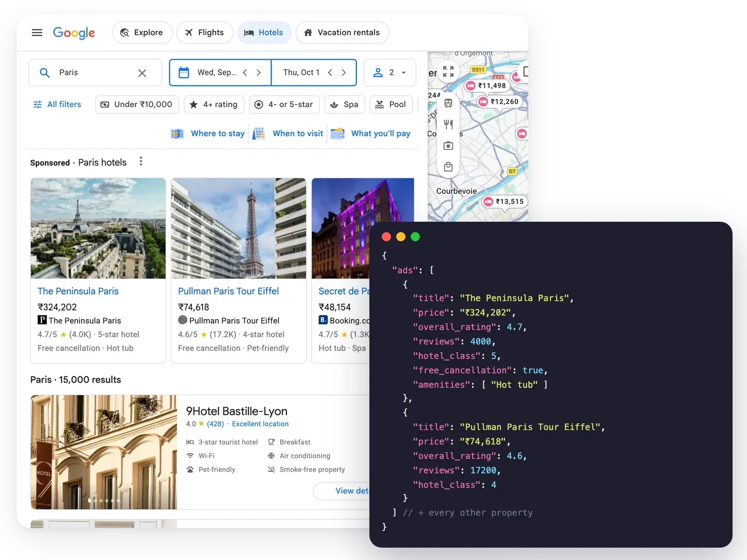Open the hamburger main menu
This screenshot has height=560, width=747.
(37, 32)
